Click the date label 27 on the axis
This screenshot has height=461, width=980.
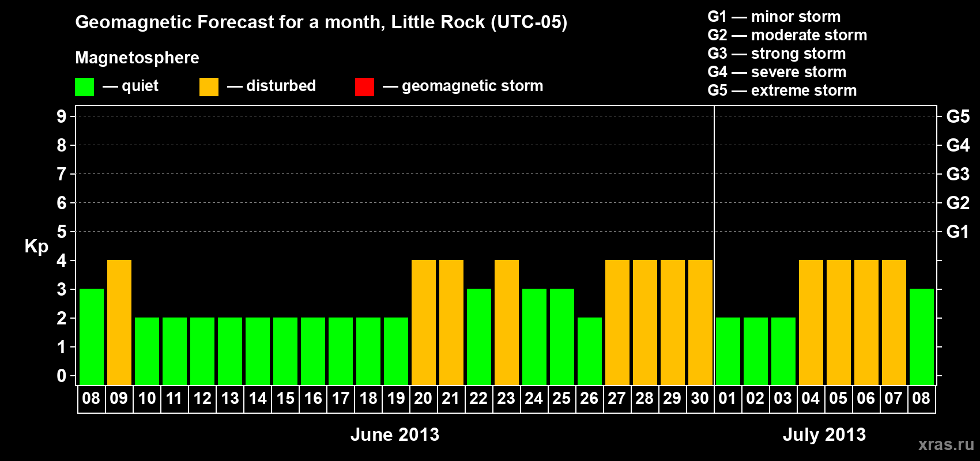tap(617, 398)
